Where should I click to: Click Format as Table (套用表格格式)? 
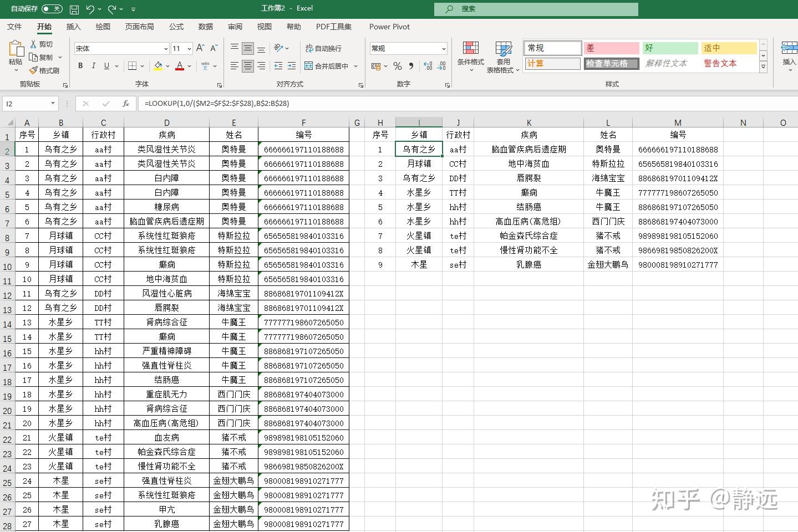point(503,57)
